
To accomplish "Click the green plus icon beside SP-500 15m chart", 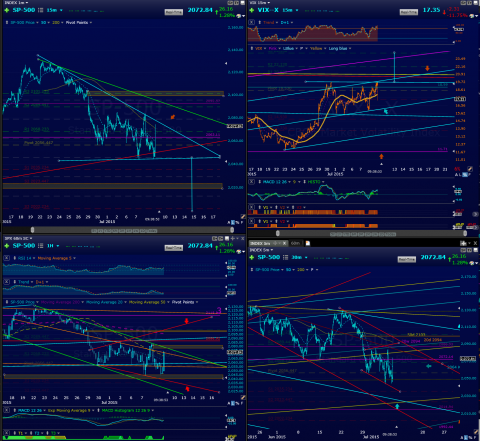I will coord(7,10).
